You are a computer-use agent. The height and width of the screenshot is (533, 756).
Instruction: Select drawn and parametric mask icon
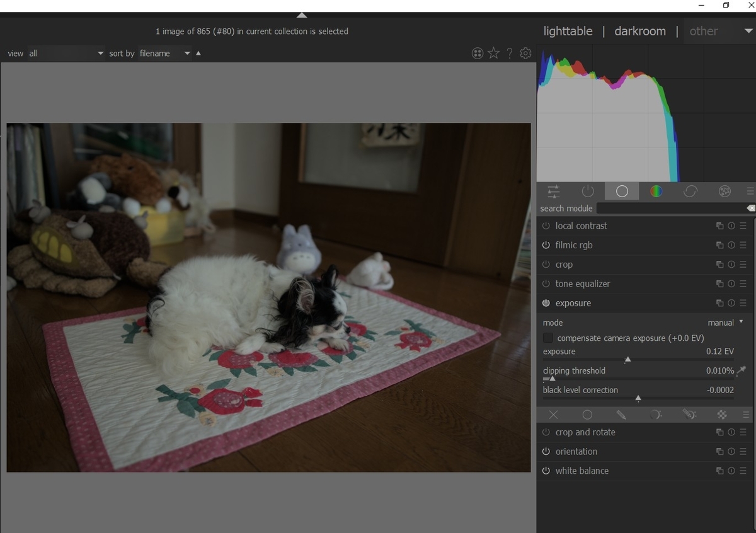(x=689, y=415)
